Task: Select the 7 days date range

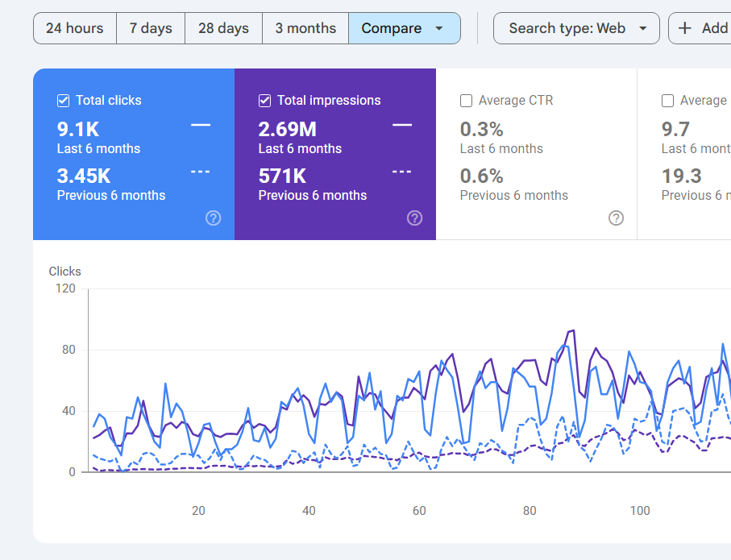Action: 151,28
